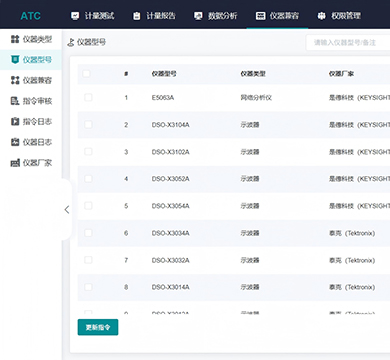The width and height of the screenshot is (390, 360).
Task: Click the 计量报告 clipboard icon
Action: pos(137,16)
